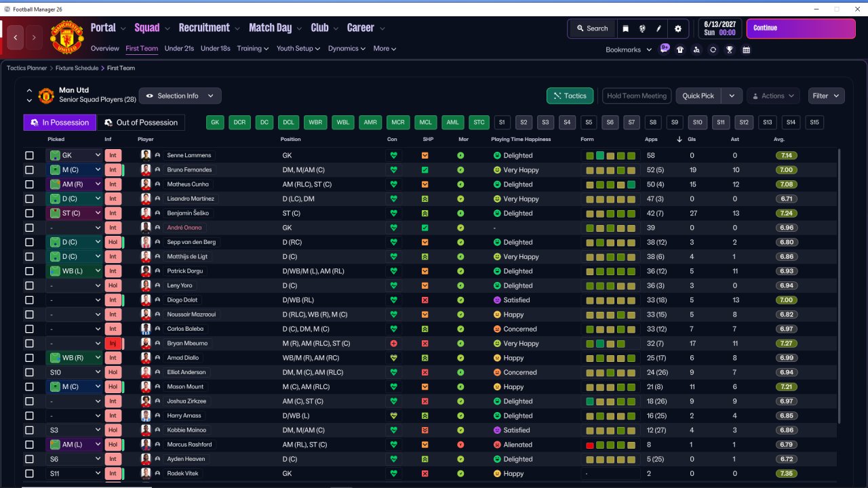Screen dimensions: 868x488
Task: Select the In Possession tab
Action: point(60,123)
